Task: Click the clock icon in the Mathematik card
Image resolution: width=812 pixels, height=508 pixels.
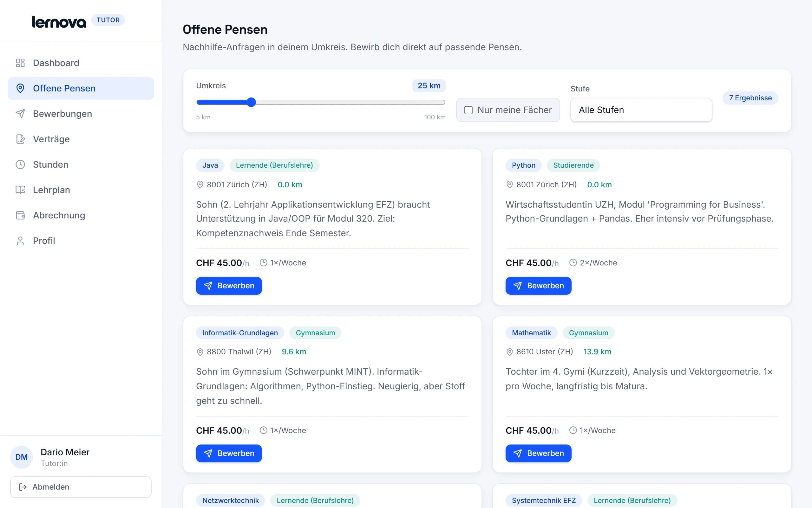Action: (x=573, y=431)
